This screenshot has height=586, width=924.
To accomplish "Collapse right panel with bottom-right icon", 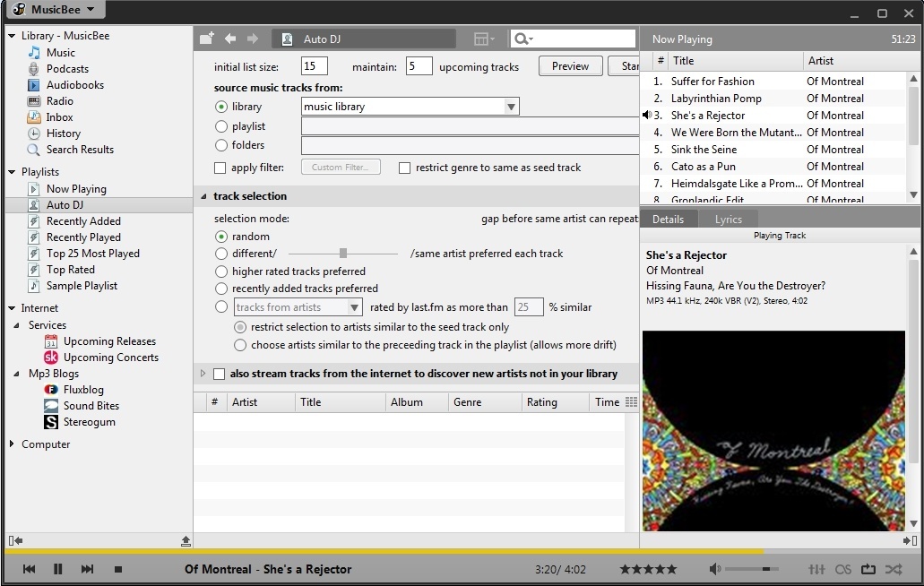I will pos(910,540).
